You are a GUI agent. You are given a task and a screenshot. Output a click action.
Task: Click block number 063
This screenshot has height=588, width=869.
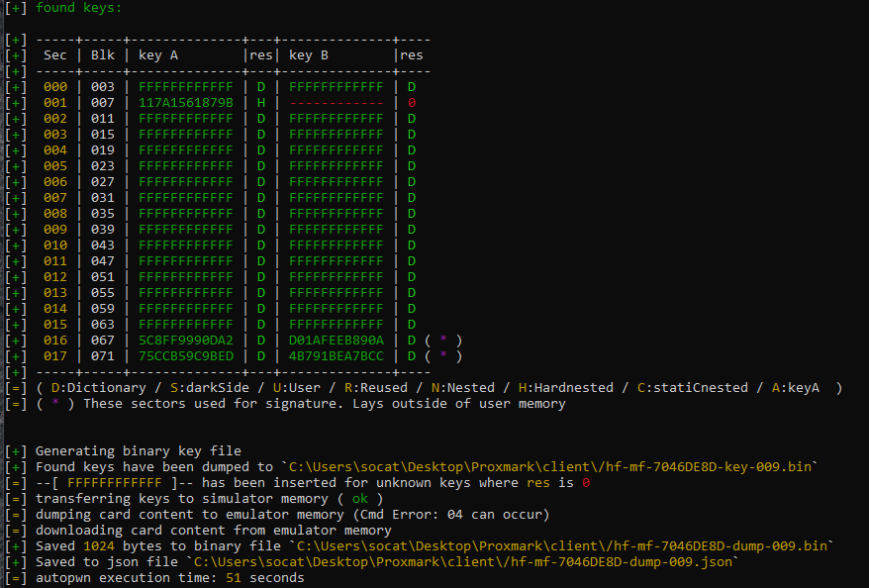(x=103, y=325)
